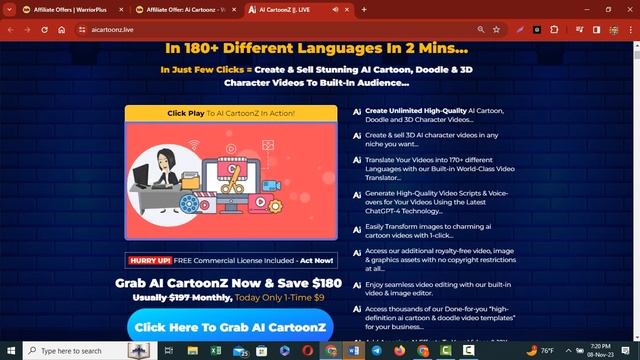Open the Extensions puzzle menu
The width and height of the screenshot is (640, 360).
(x=554, y=29)
